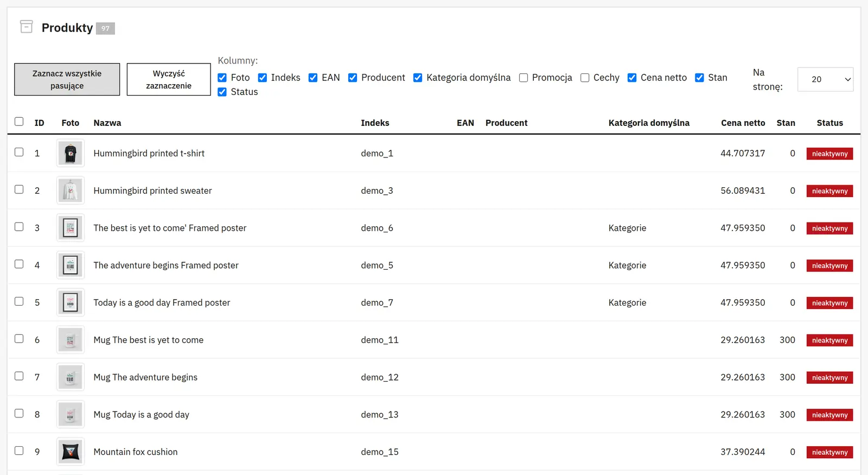Click the Mug The best is yet to come photo
The width and height of the screenshot is (868, 475).
click(71, 340)
